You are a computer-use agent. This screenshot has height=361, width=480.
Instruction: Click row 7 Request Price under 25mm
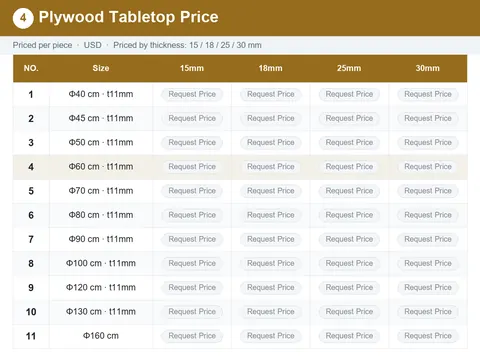pos(349,239)
